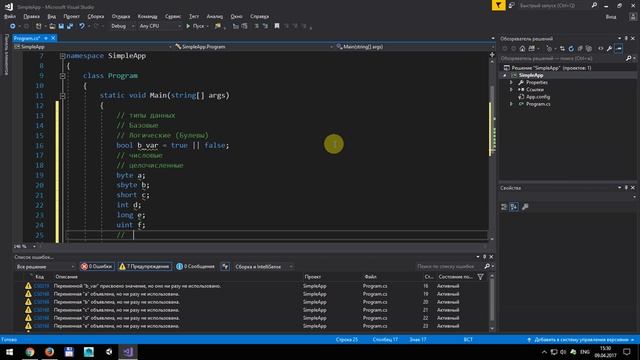Image resolution: width=640 pixels, height=360 pixels.
Task: Click the Refresh icon in Solution Explorer
Action: [x=571, y=49]
